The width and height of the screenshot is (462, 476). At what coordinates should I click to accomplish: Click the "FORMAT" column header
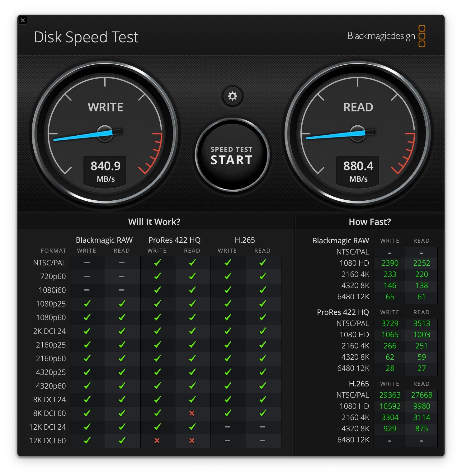point(54,251)
